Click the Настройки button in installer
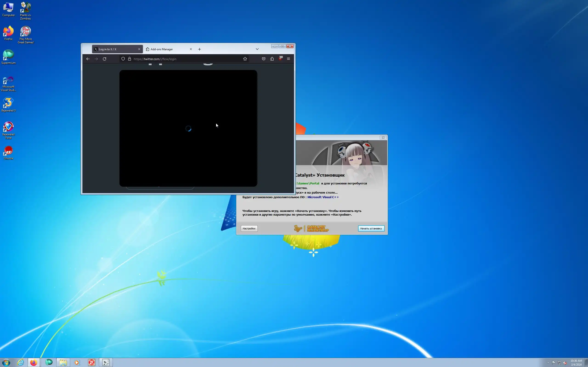This screenshot has height=367, width=588. click(249, 228)
